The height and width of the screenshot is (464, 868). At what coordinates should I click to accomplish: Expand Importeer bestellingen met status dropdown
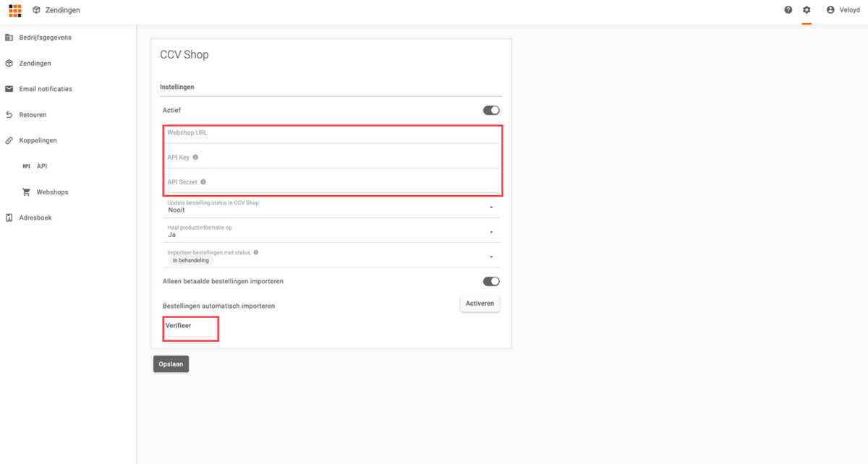[x=491, y=257]
